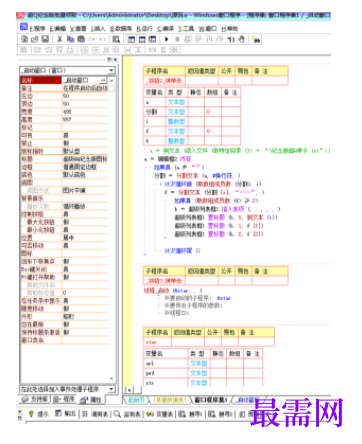
Task: Open the R.运行 (Run) menu
Action: point(144,29)
